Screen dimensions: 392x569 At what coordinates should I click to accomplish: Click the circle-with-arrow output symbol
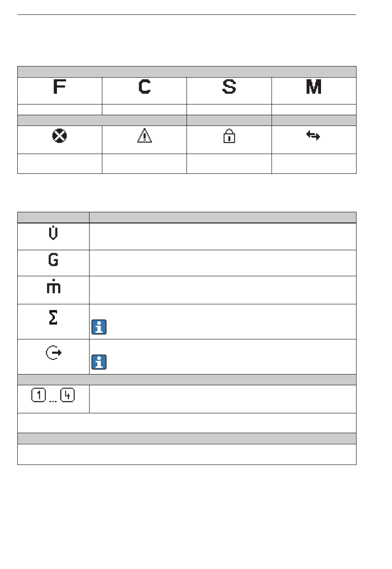tap(53, 353)
